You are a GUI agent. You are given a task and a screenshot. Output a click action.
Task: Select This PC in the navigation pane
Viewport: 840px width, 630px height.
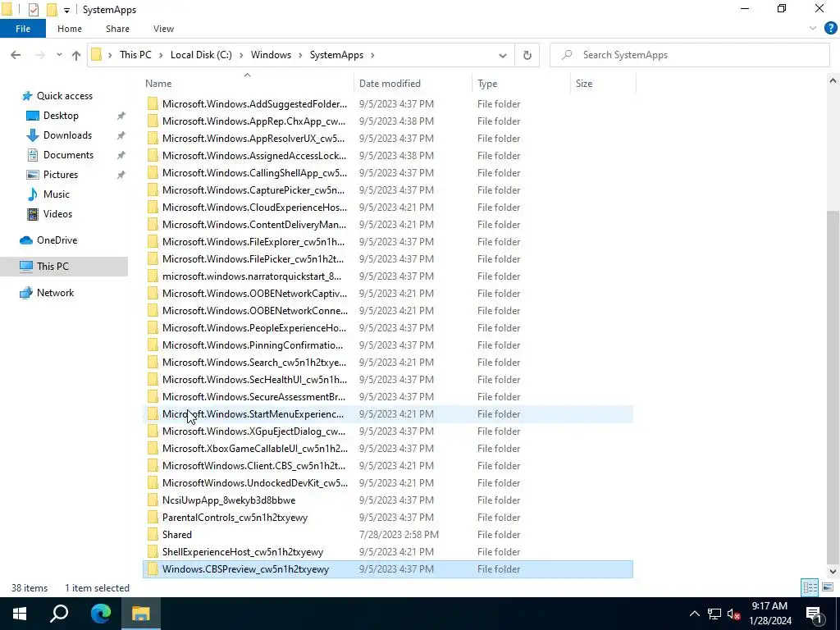pyautogui.click(x=52, y=267)
